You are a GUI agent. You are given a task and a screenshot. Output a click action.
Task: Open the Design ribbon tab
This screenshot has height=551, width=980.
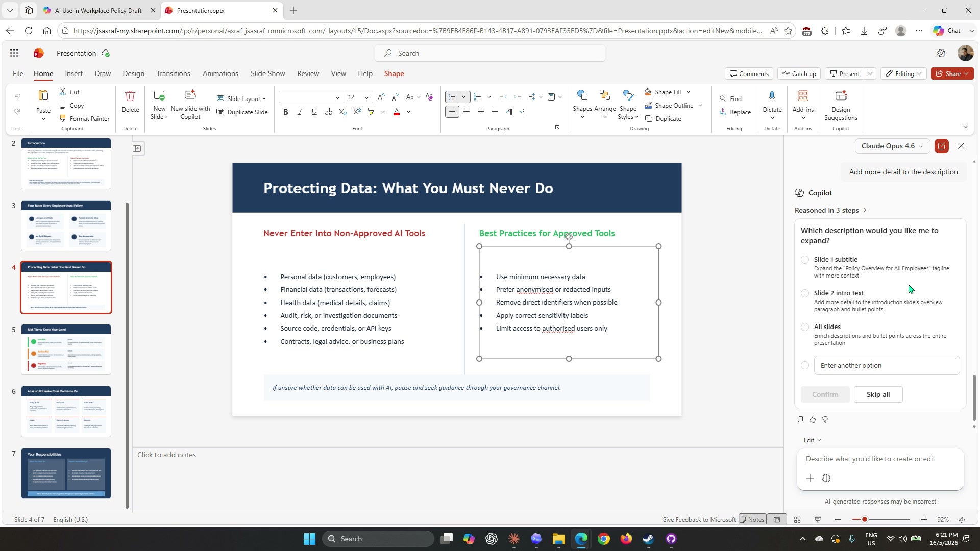134,74
